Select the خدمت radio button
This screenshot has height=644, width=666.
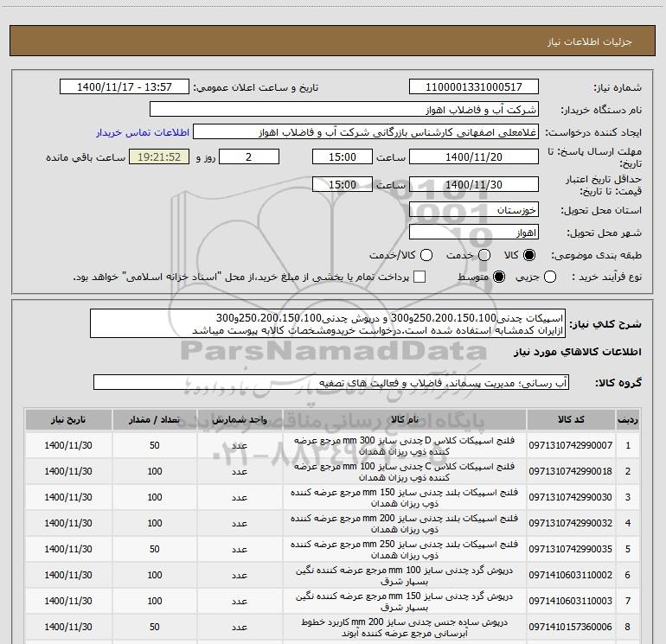pos(483,255)
